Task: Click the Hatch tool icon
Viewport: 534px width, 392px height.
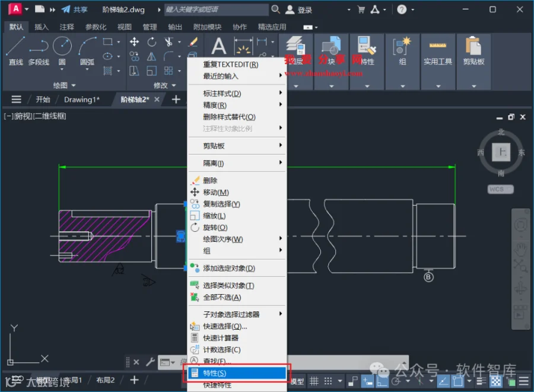Action: pos(107,71)
